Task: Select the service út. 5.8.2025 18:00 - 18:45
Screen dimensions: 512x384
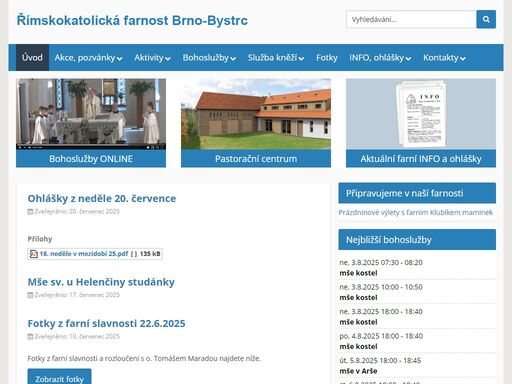Action: pos(380,361)
